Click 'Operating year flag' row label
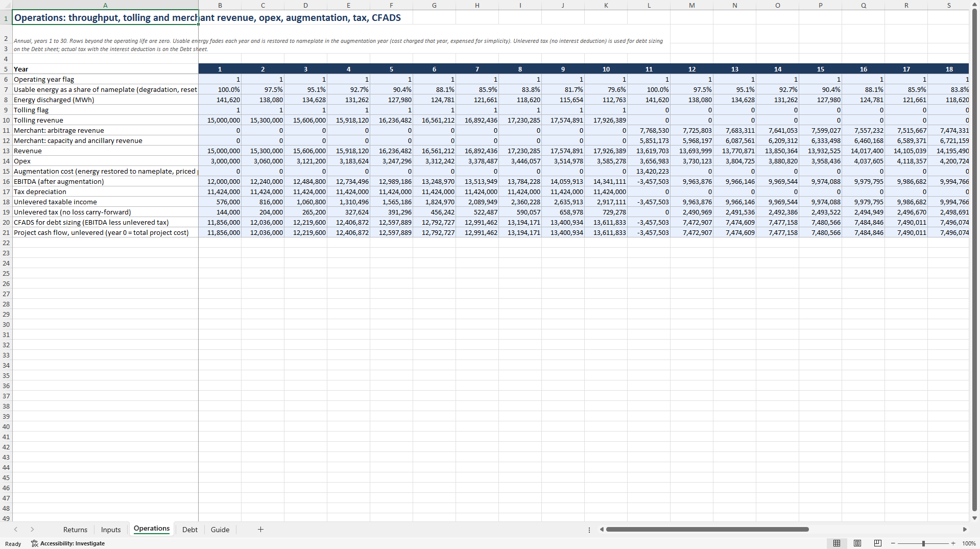The image size is (980, 549). 105,79
